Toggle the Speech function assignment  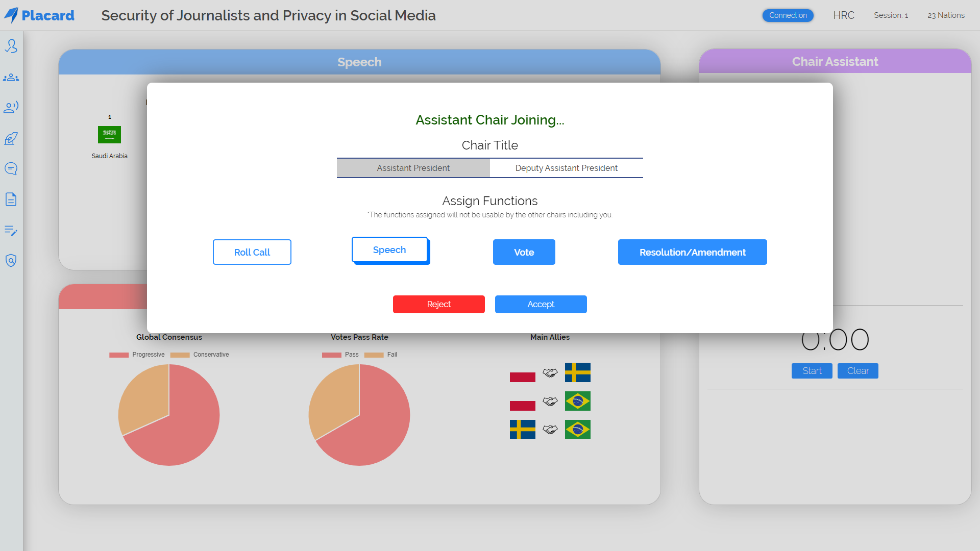pyautogui.click(x=390, y=250)
